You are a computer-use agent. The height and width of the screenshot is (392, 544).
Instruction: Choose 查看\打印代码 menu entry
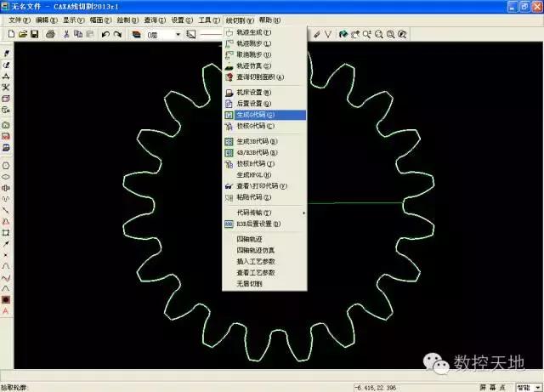[264, 186]
